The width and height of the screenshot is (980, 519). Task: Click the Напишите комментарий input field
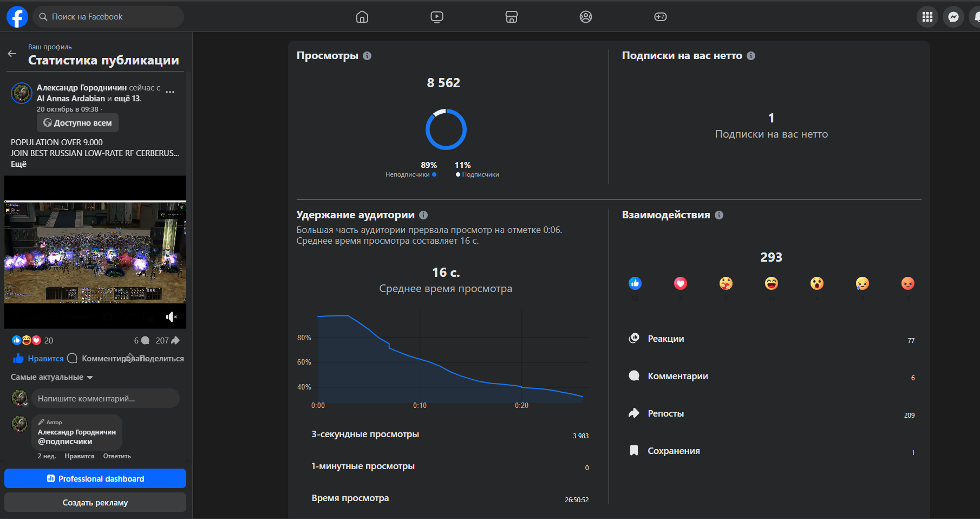[106, 399]
